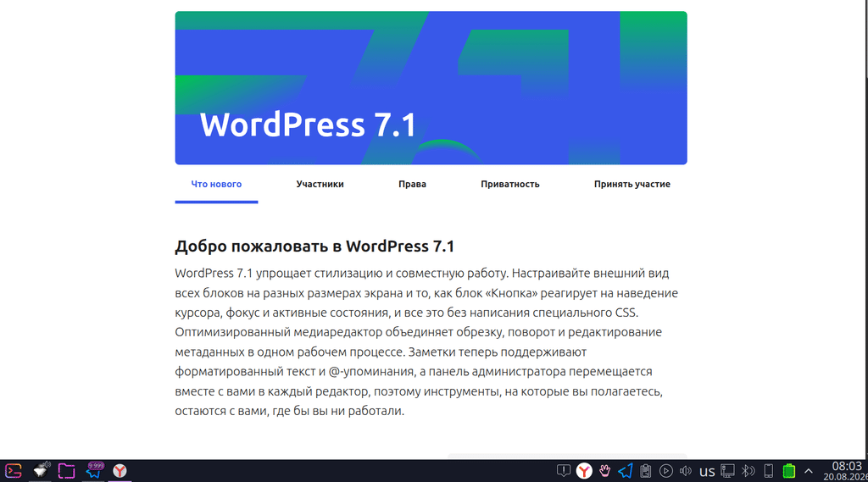
Task: Open the 'Права' tab
Action: point(413,185)
